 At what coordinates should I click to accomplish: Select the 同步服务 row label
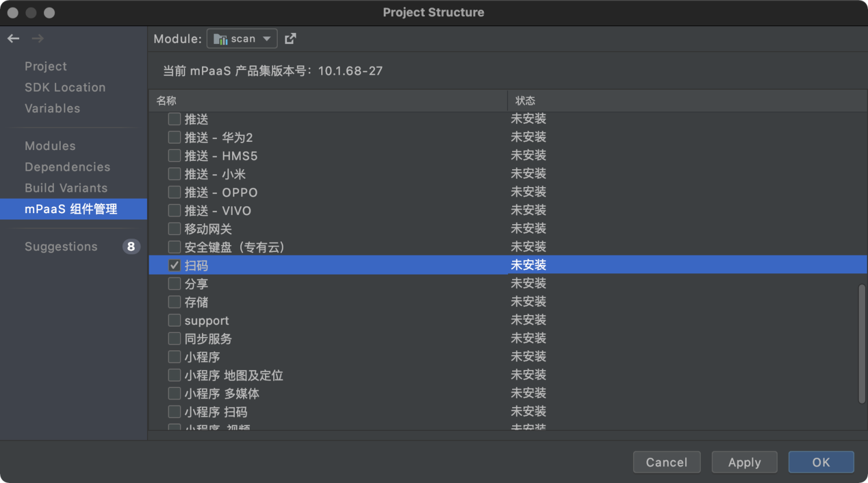(x=208, y=339)
